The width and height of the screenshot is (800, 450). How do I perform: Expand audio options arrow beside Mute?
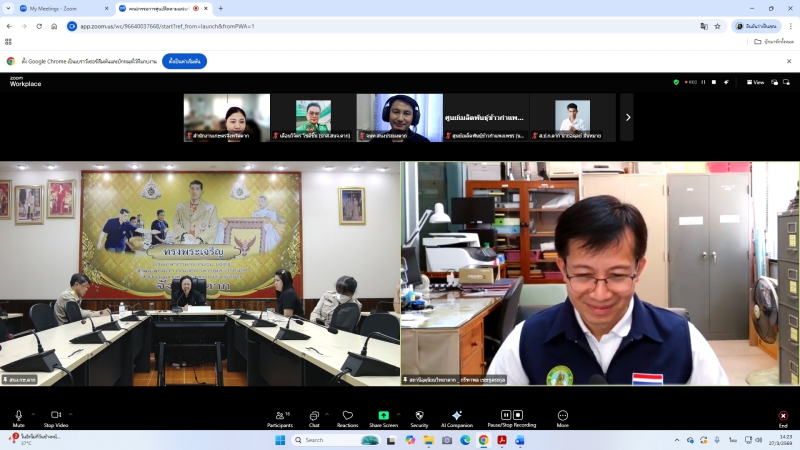click(x=33, y=412)
